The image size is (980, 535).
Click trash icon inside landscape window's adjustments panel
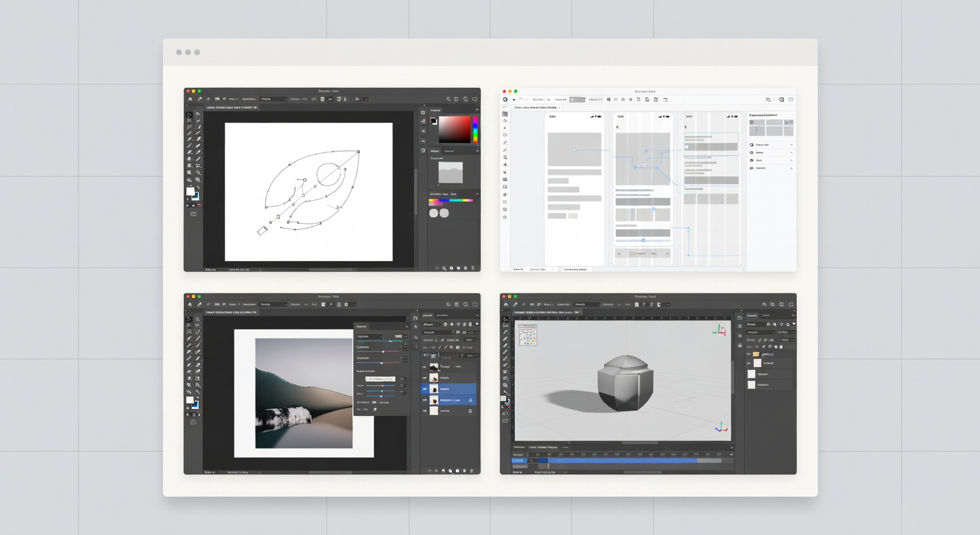pyautogui.click(x=375, y=409)
